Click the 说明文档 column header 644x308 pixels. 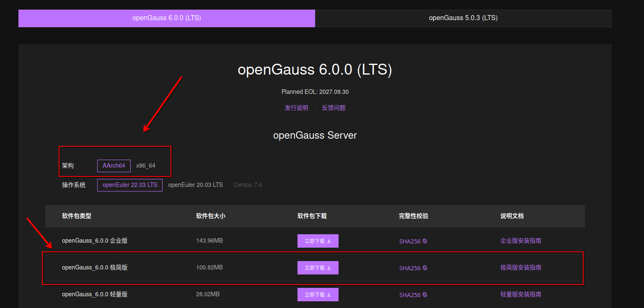(512, 216)
